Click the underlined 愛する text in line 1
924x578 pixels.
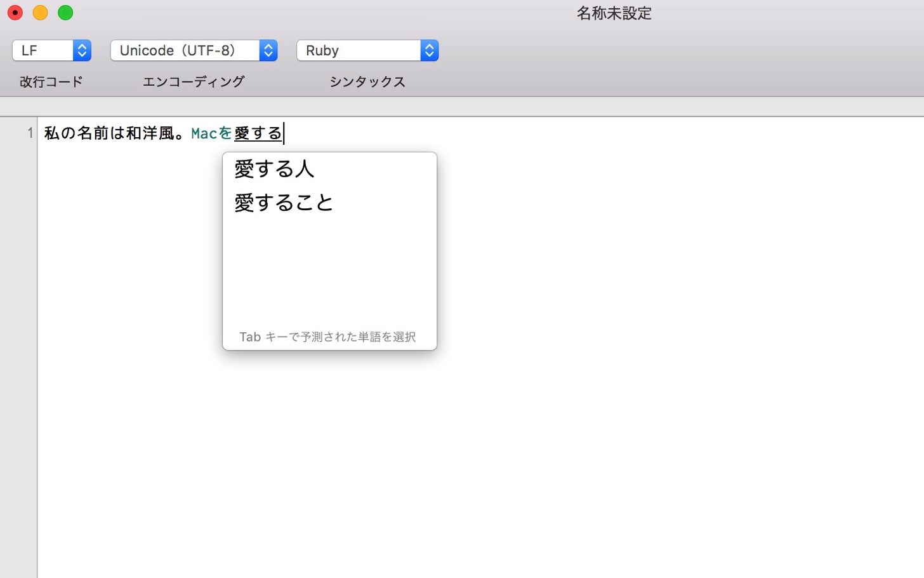point(258,133)
